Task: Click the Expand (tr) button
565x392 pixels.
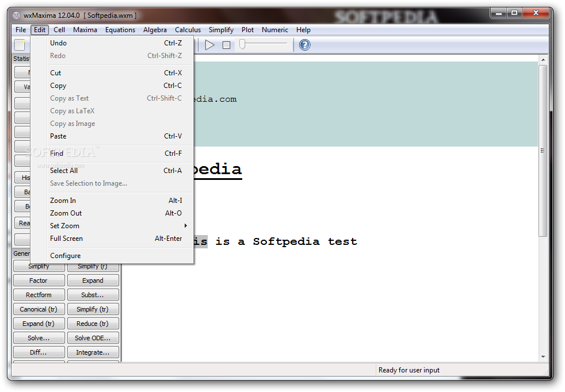Action: coord(39,324)
